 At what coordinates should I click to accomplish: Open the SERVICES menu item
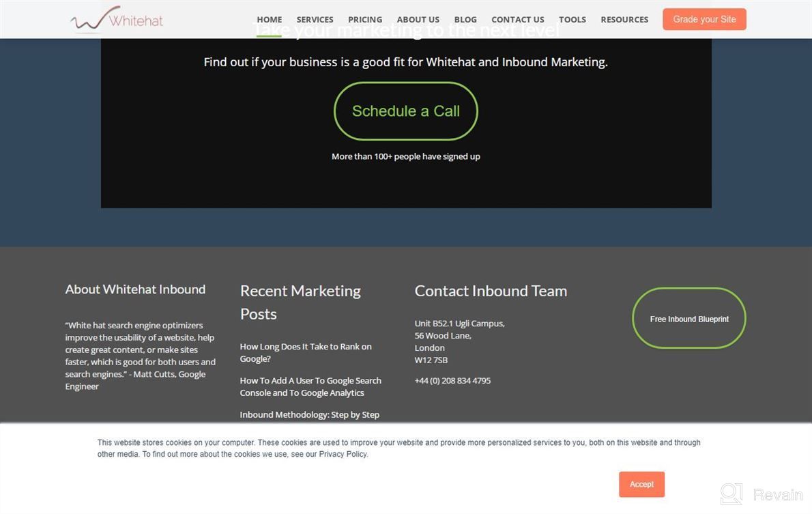coord(315,20)
